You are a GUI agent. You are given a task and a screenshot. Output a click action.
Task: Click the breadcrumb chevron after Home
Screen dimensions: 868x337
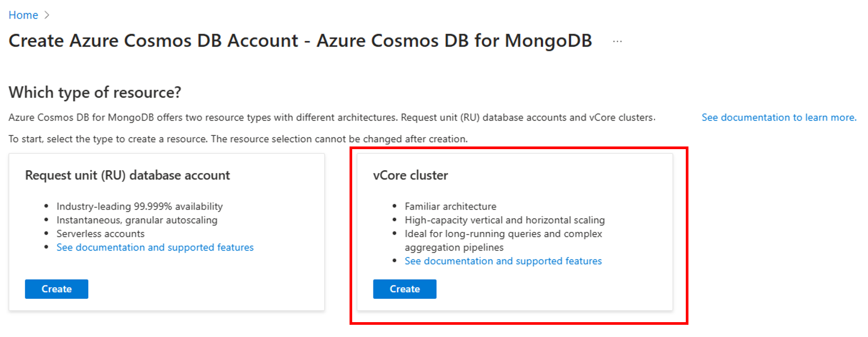(x=47, y=15)
